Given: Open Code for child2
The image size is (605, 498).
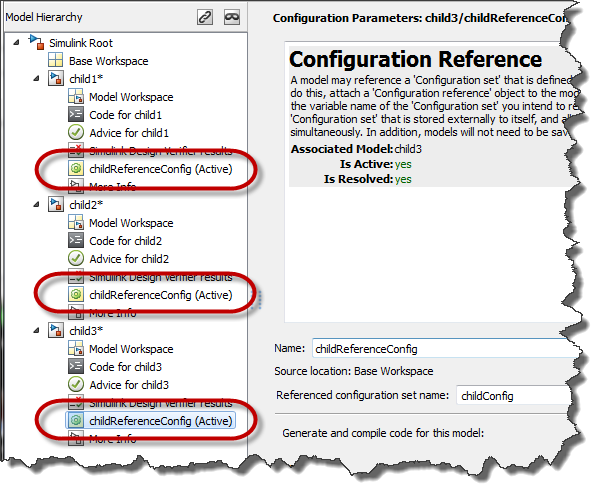Looking at the screenshot, I should pos(125,241).
